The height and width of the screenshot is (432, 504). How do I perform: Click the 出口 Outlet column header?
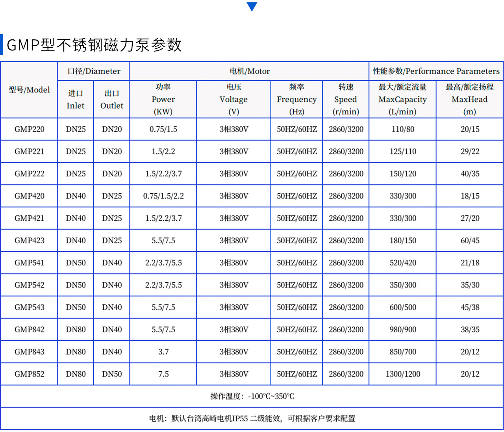112,99
